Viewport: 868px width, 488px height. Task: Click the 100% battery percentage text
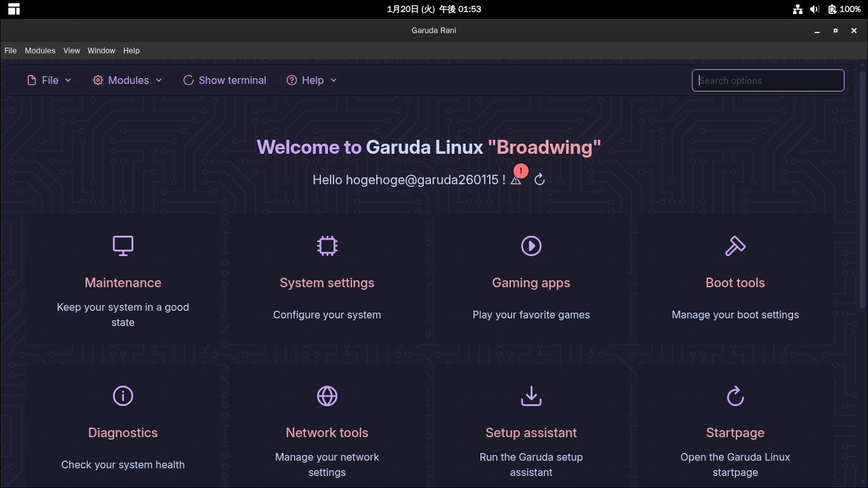[x=850, y=9]
